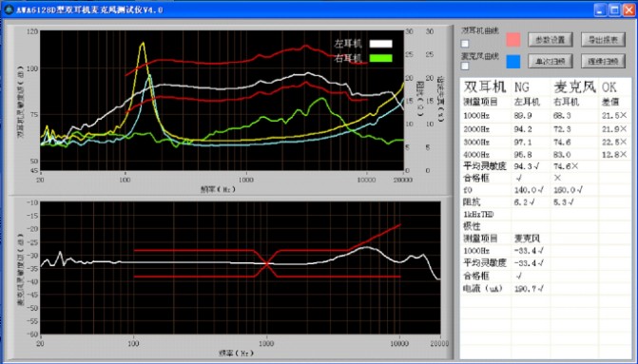Click the 导出报表 export report button
The width and height of the screenshot is (638, 364).
[x=603, y=40]
